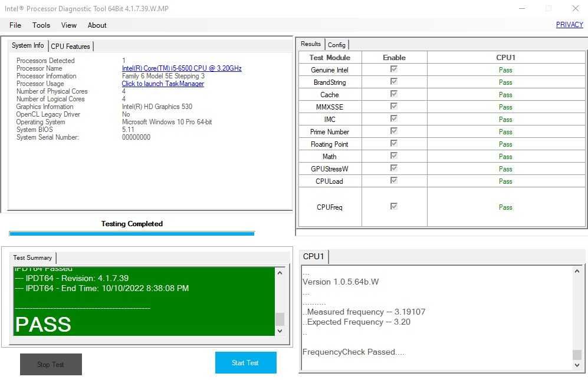Click the Expected Frequency 3.20 line
The image size is (588, 380).
pos(357,322)
